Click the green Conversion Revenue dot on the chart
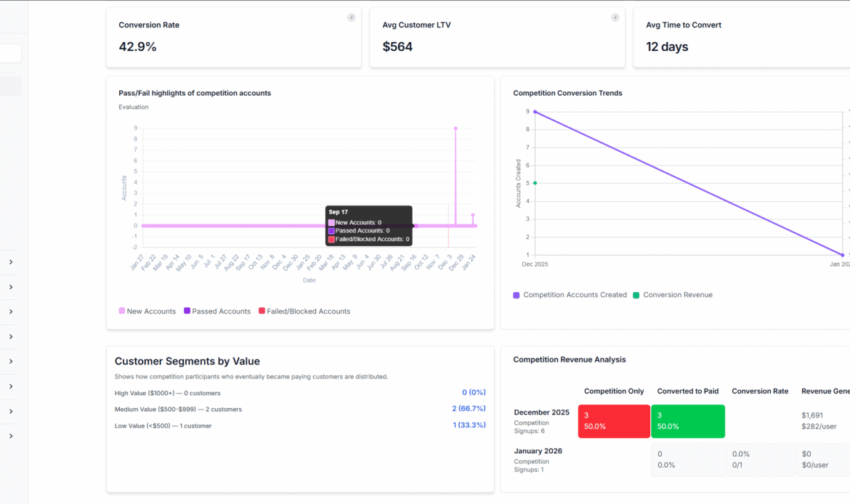Image resolution: width=850 pixels, height=504 pixels. pyautogui.click(x=535, y=183)
